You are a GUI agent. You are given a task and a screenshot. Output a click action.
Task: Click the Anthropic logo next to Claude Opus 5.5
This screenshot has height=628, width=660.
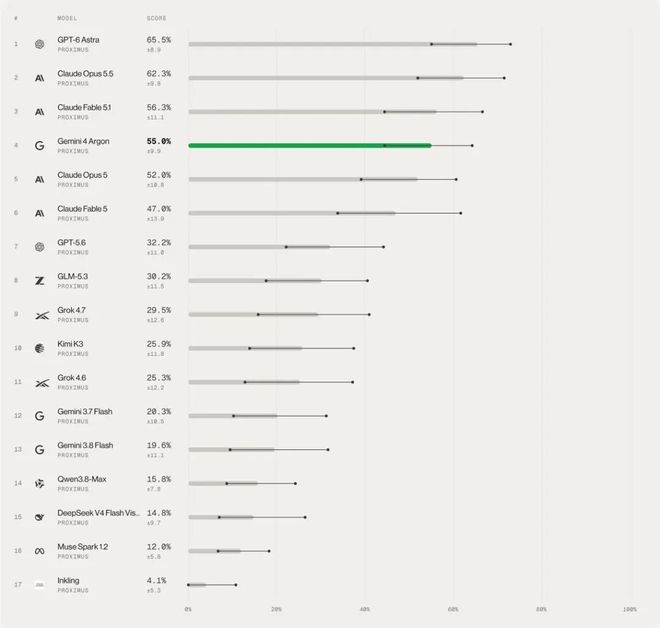point(40,78)
